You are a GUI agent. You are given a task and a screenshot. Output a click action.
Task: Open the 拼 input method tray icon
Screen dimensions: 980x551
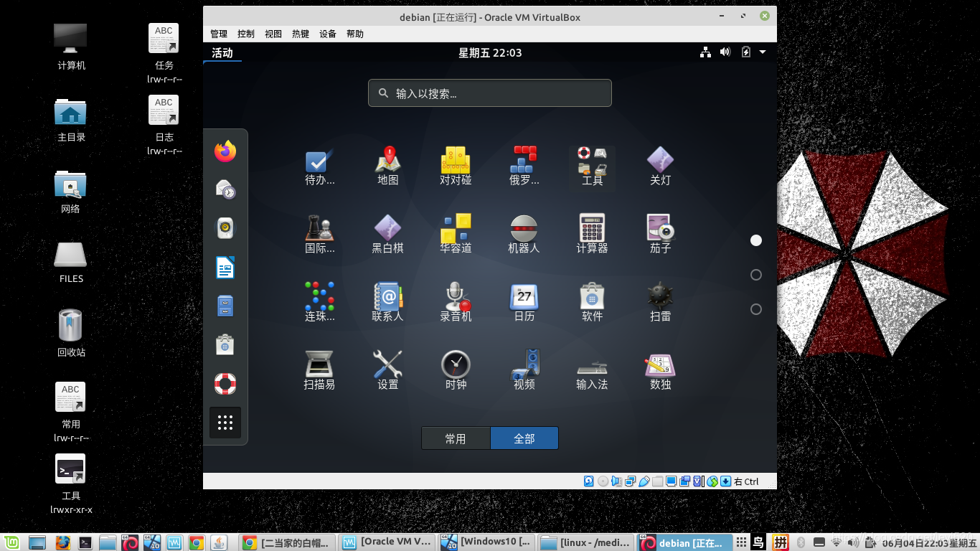781,542
